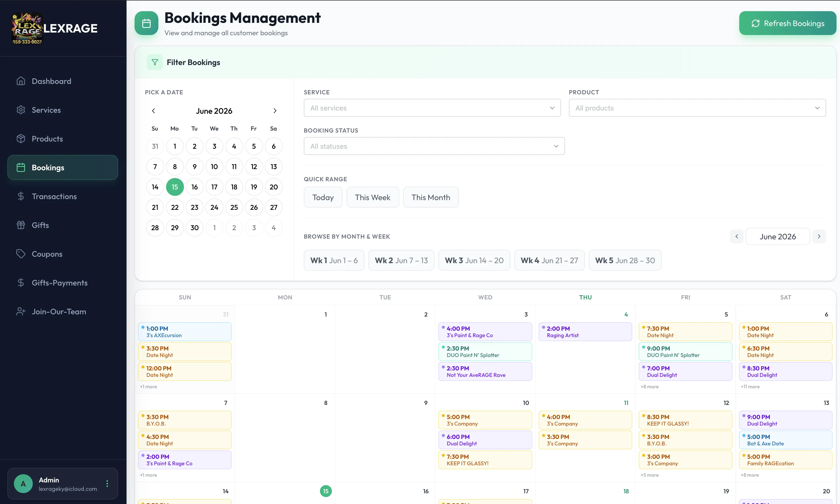This screenshot has height=504, width=840.
Task: Open the 9:00 PM DUO Paint N' Splatter booking
Action: pos(685,352)
